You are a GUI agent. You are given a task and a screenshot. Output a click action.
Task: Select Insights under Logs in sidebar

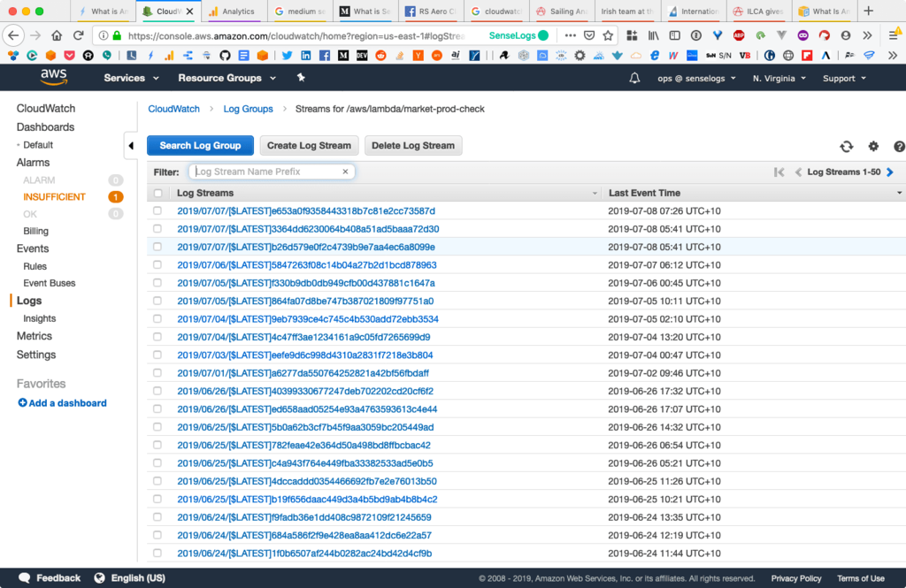pyautogui.click(x=40, y=318)
